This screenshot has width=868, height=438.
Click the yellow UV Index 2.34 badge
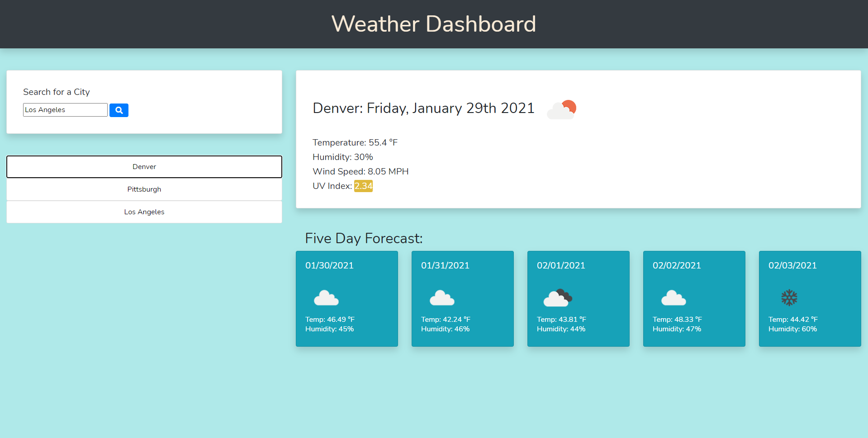point(363,186)
